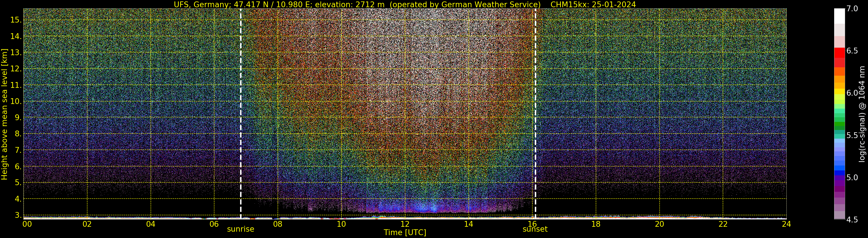The image size is (868, 238).
Task: Click the height axis tick '4.'
Action: click(18, 199)
